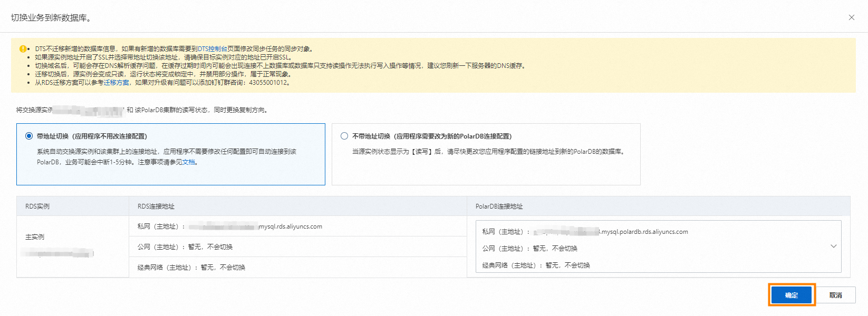The image size is (868, 316).
Task: Open the 迁移方案 link
Action: point(116,82)
